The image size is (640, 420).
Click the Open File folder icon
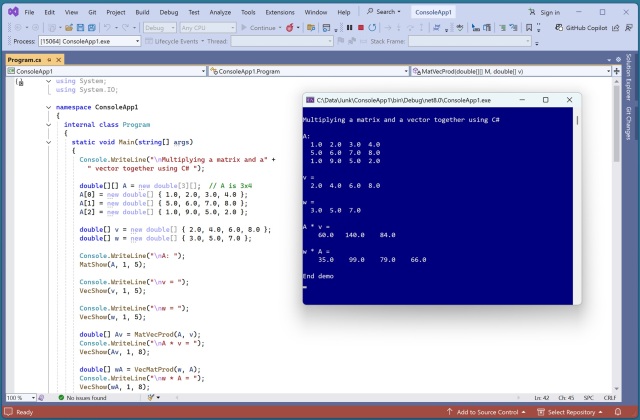[x=69, y=28]
